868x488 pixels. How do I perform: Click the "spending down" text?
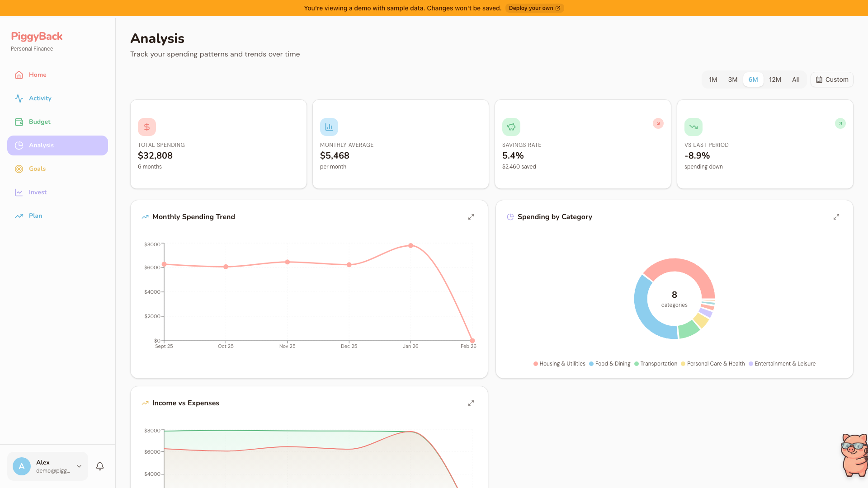703,167
